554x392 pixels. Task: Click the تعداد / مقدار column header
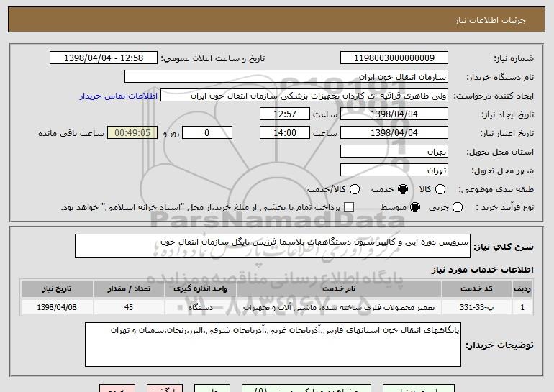129,289
